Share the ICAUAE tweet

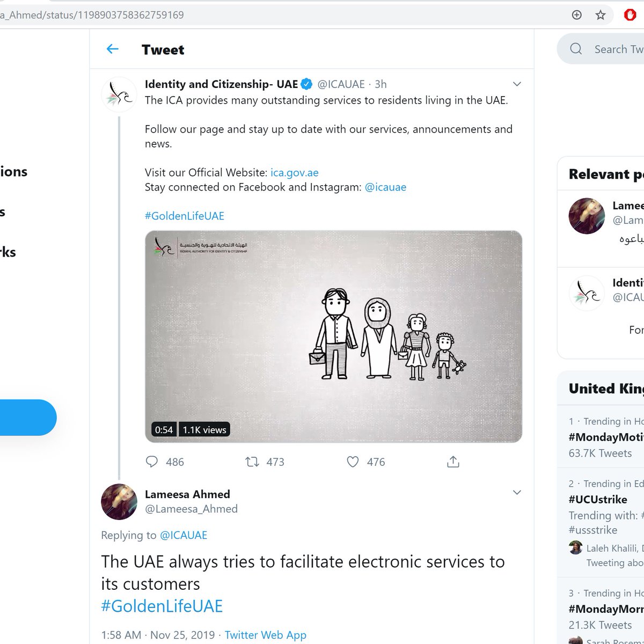[x=453, y=462]
